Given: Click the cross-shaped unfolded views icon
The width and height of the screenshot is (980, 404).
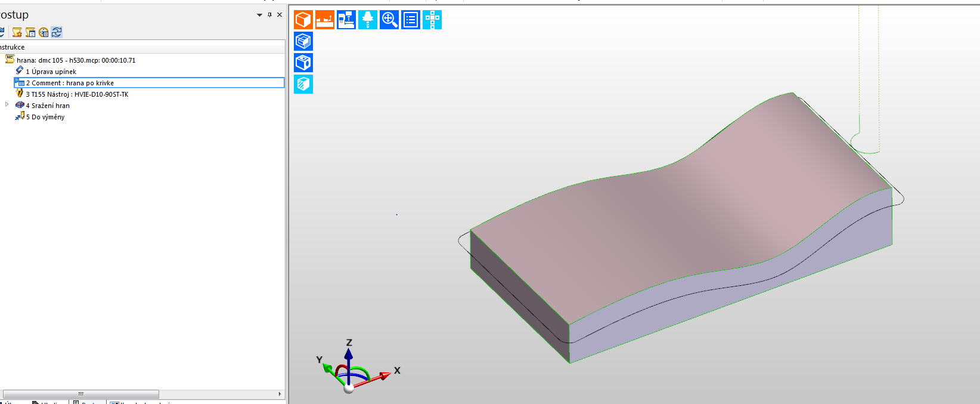Looking at the screenshot, I should [432, 20].
